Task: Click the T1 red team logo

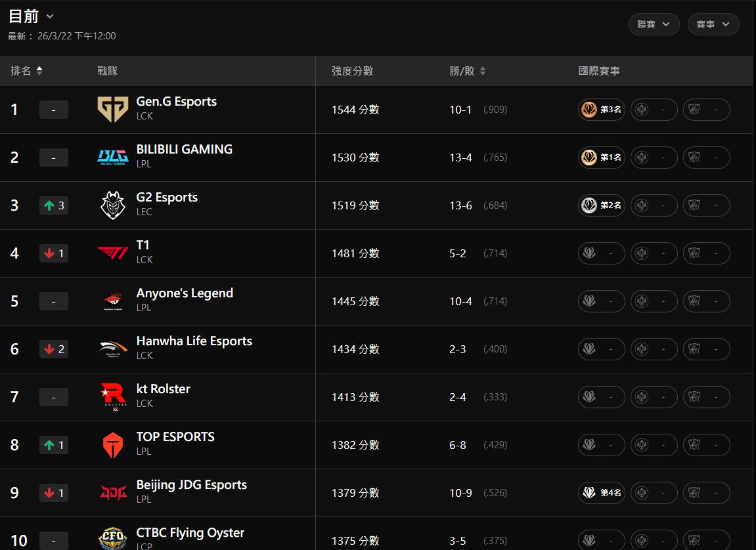Action: (x=112, y=253)
